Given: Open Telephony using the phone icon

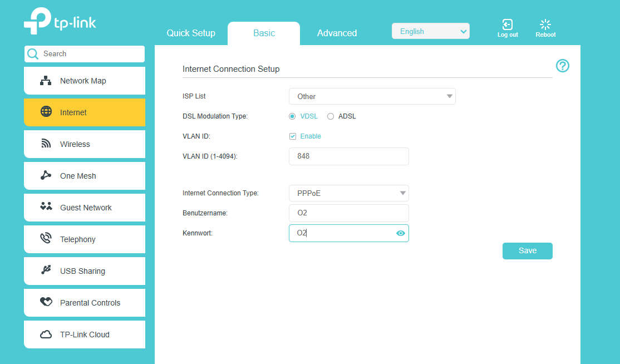Looking at the screenshot, I should [46, 239].
